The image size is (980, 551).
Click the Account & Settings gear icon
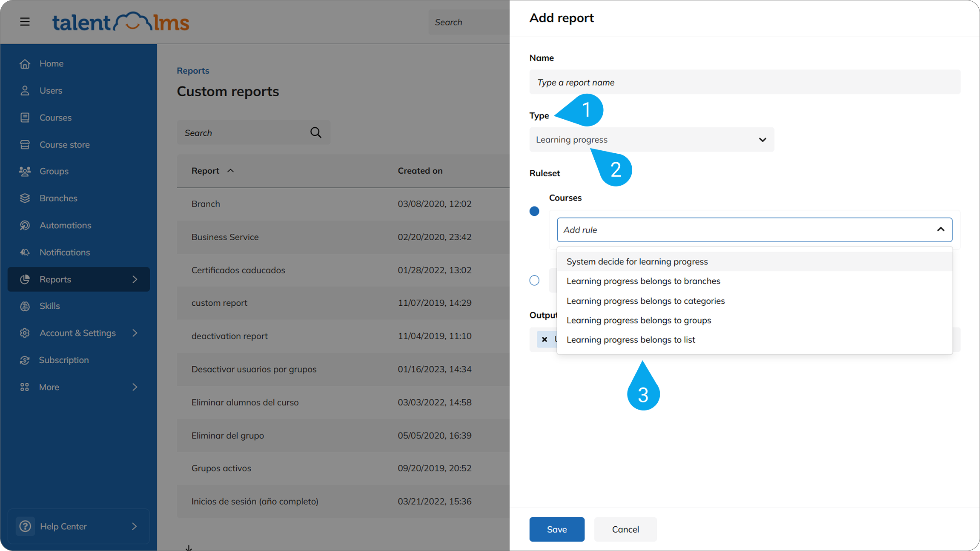click(x=25, y=333)
